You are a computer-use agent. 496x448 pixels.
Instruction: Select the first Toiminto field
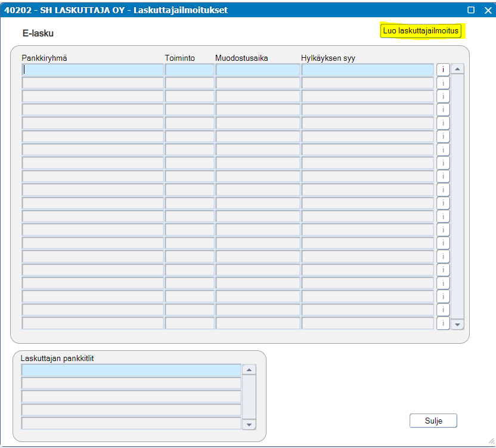point(190,70)
